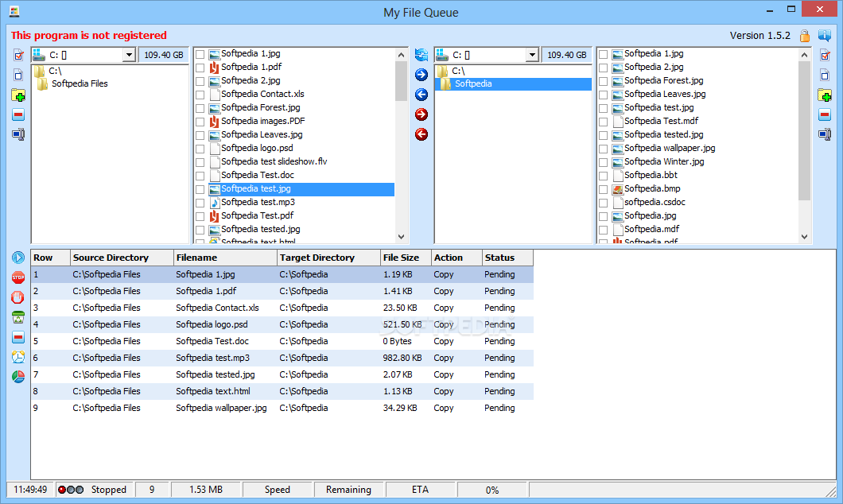Select the Softpedia folder in right tree
843x504 pixels.
click(x=473, y=83)
